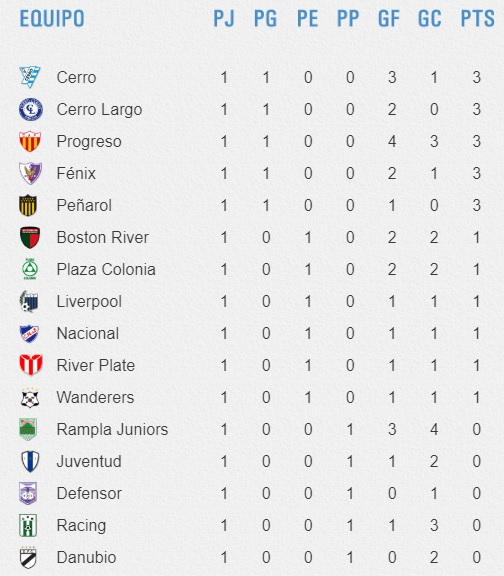This screenshot has width=504, height=576.
Task: Click the PJ column header
Action: click(224, 18)
